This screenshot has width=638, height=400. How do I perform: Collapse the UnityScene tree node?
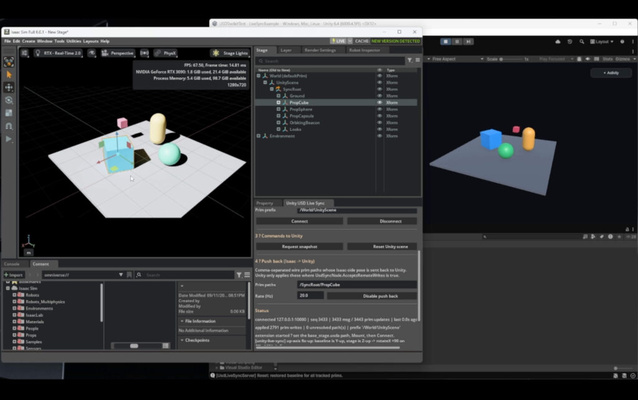[x=265, y=83]
